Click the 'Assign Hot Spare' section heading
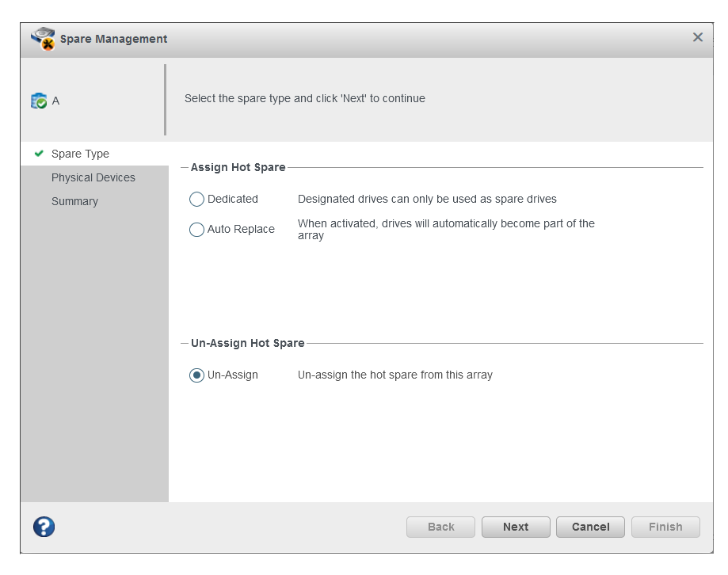 pyautogui.click(x=238, y=168)
